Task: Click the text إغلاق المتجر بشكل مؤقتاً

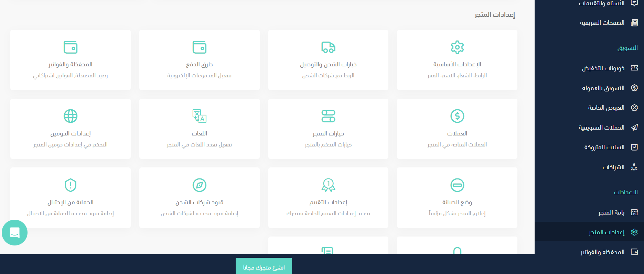Action: click(x=457, y=213)
